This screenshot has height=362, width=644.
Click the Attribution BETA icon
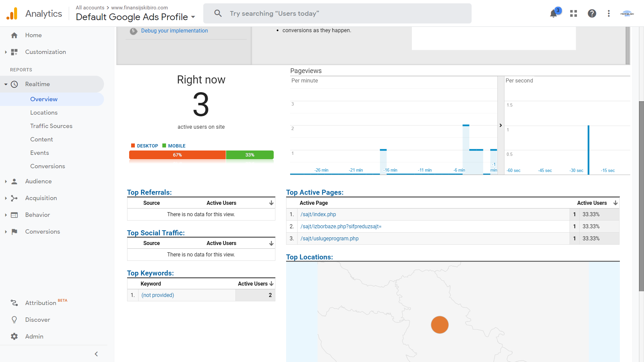[14, 303]
